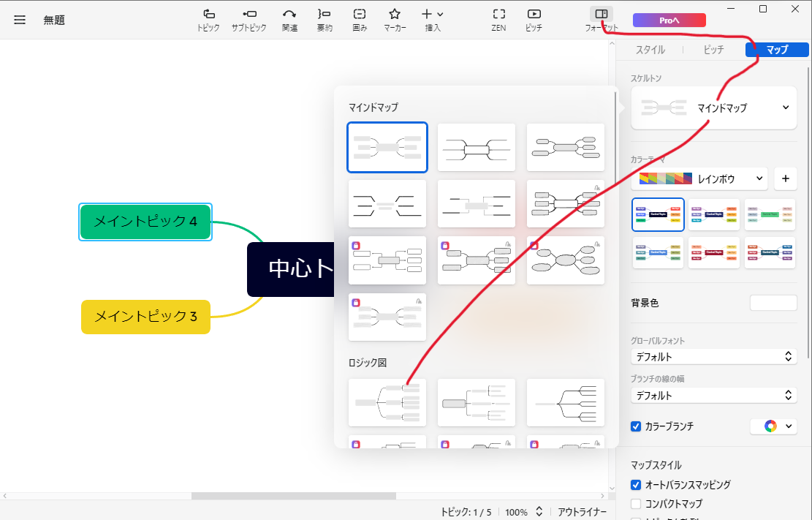Open the ブランチの線の幅 dropdown
This screenshot has width=812, height=520.
point(713,395)
